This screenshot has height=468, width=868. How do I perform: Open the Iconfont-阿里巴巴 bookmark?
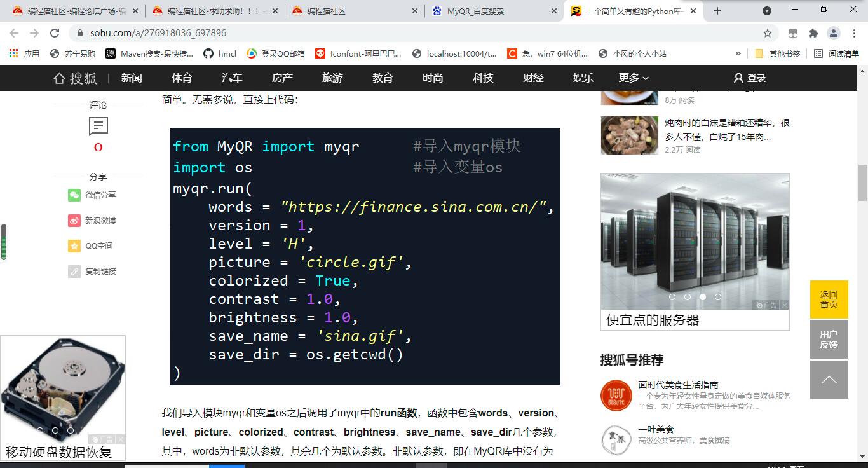click(x=358, y=53)
